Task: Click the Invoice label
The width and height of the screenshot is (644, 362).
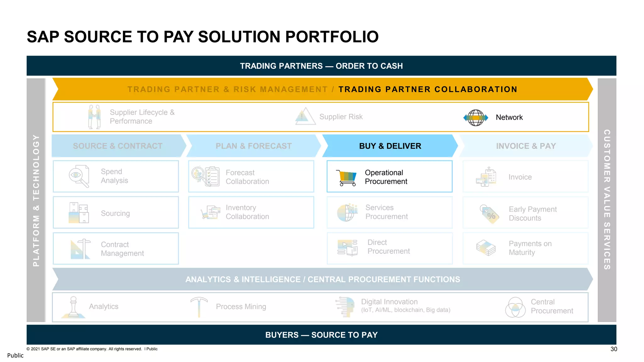Action: coord(520,177)
